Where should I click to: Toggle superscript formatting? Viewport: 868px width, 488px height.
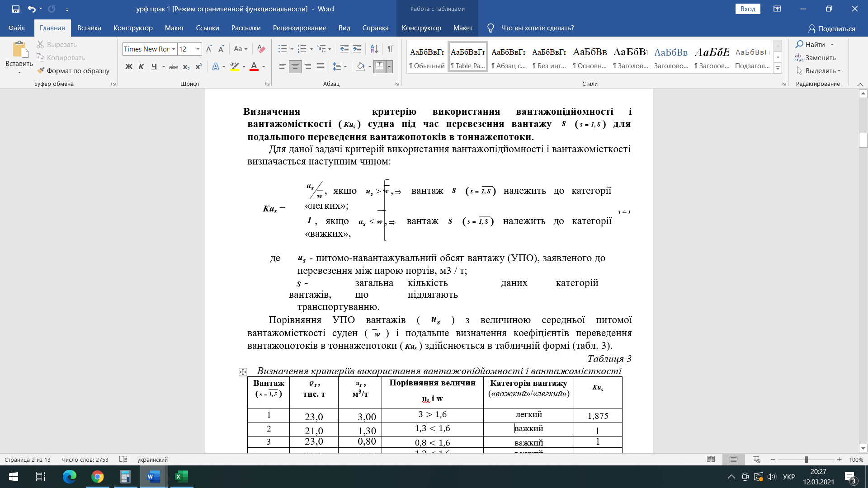click(x=198, y=67)
